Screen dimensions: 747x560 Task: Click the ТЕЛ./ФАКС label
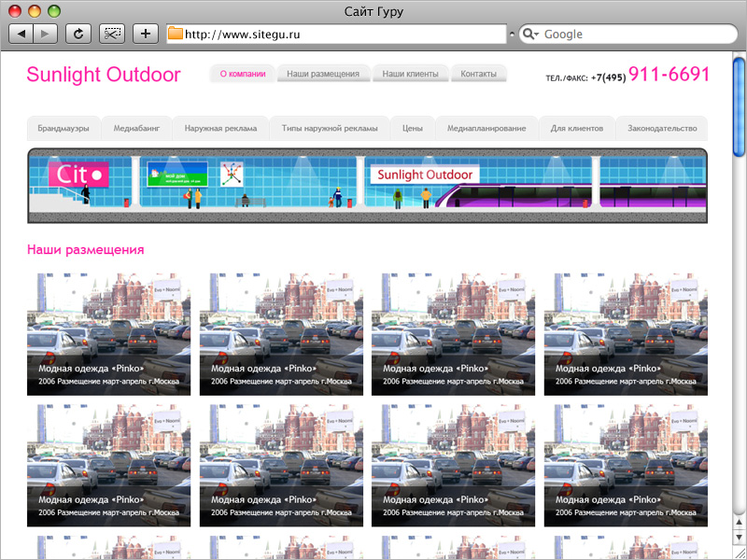pos(567,78)
